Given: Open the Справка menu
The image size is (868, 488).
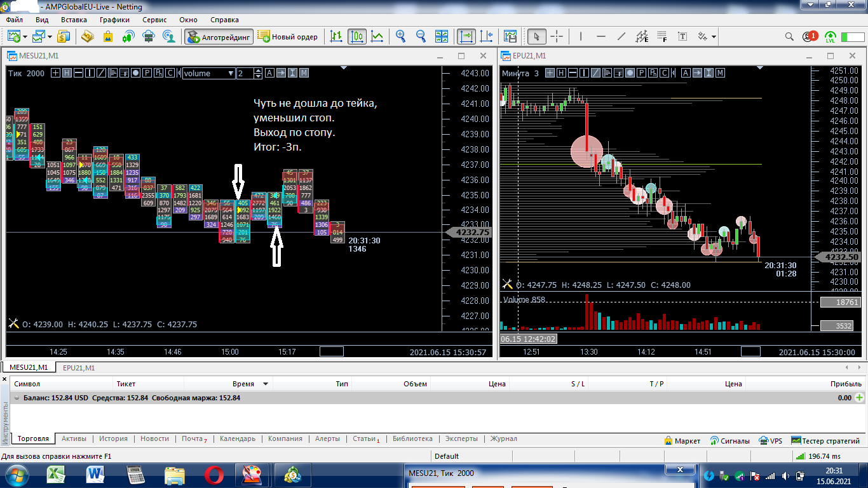Looking at the screenshot, I should [224, 20].
